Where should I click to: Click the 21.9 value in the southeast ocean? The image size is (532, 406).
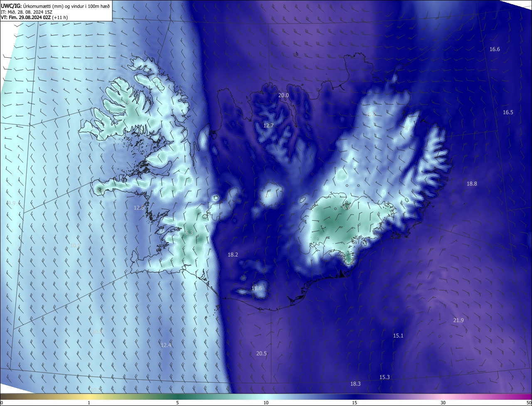[458, 320]
